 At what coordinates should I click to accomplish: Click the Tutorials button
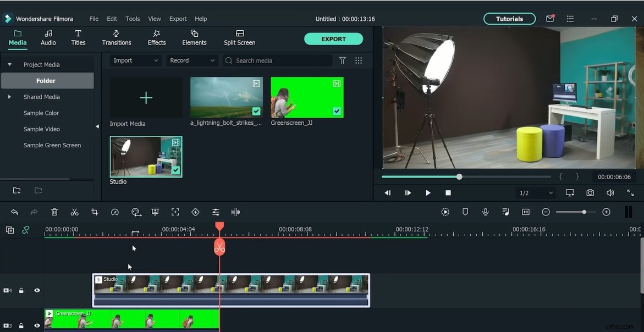[x=509, y=19]
